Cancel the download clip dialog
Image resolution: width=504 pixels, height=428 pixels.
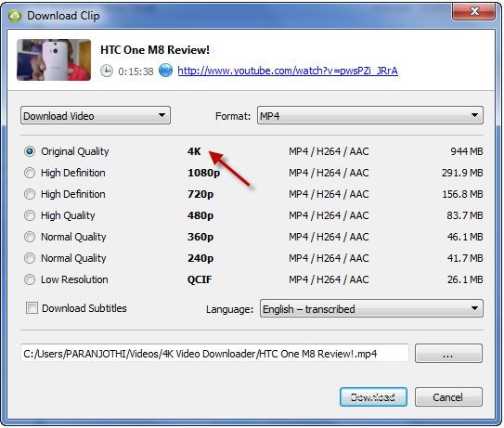(448, 396)
